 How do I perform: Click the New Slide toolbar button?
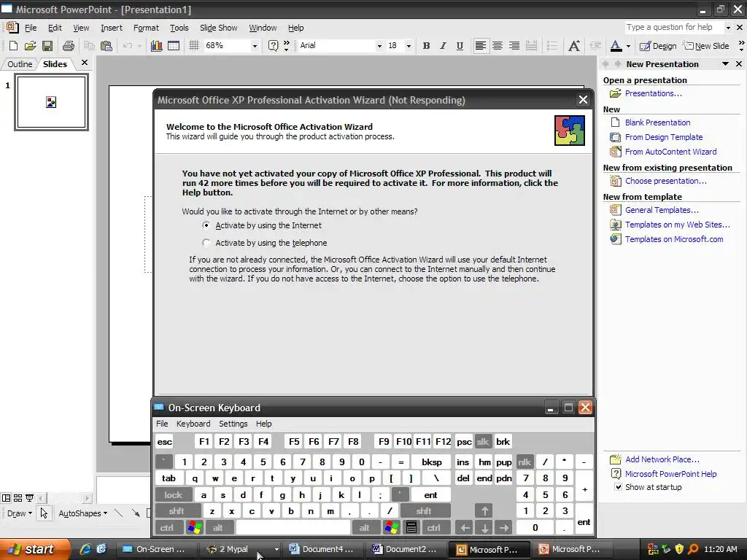coord(706,46)
